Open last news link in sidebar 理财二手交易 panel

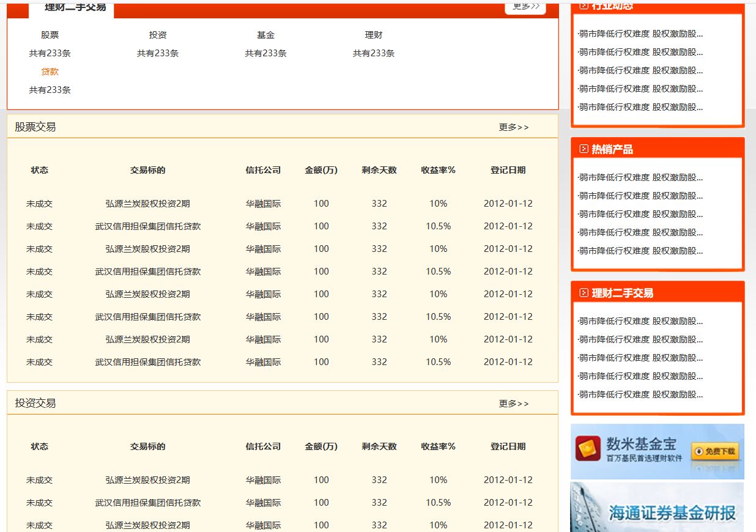coord(640,394)
